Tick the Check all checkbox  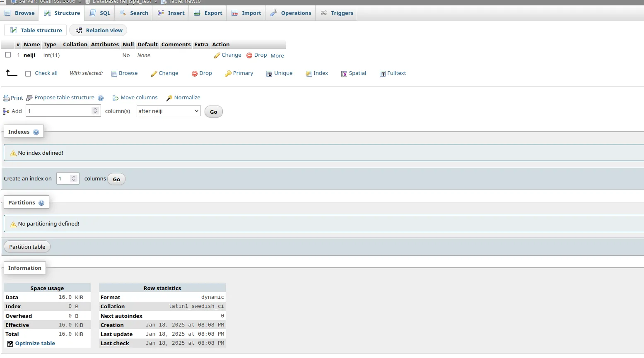coord(28,74)
